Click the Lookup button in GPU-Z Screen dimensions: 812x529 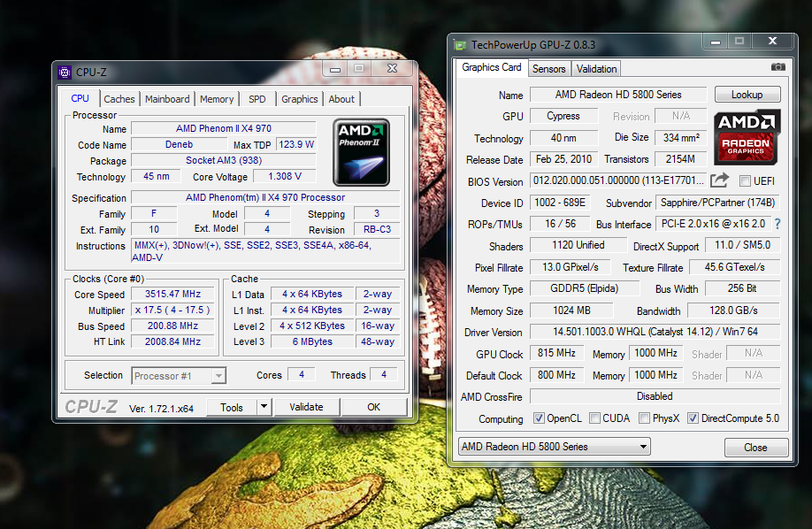pos(747,95)
